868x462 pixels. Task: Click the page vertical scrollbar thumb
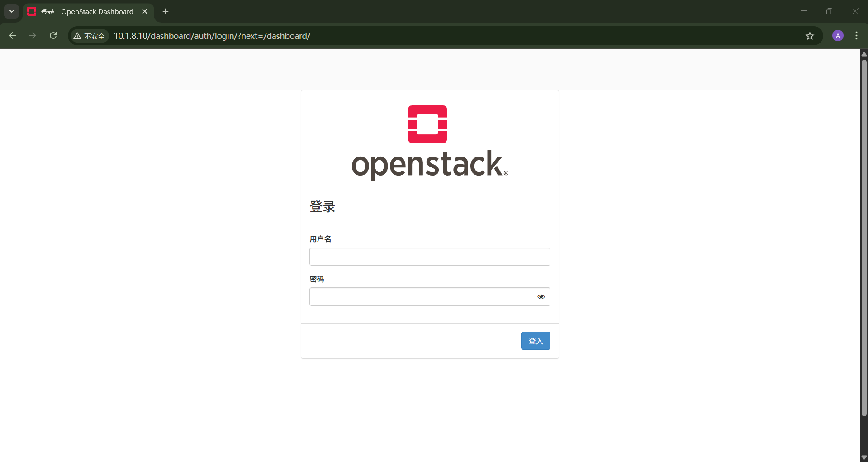pos(864,238)
